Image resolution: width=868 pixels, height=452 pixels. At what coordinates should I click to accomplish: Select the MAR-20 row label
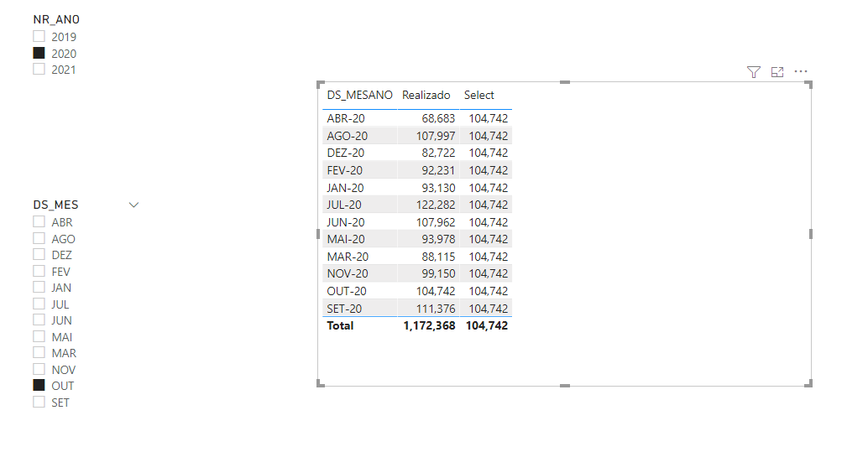click(348, 257)
